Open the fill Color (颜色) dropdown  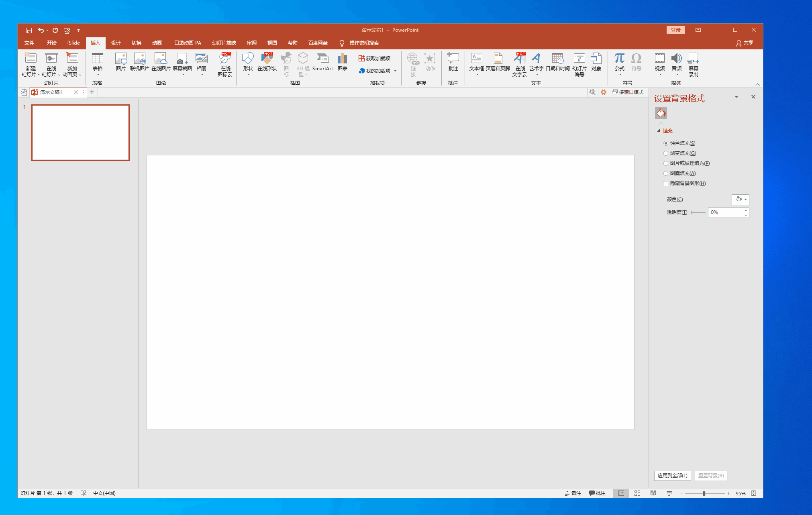[x=741, y=199]
